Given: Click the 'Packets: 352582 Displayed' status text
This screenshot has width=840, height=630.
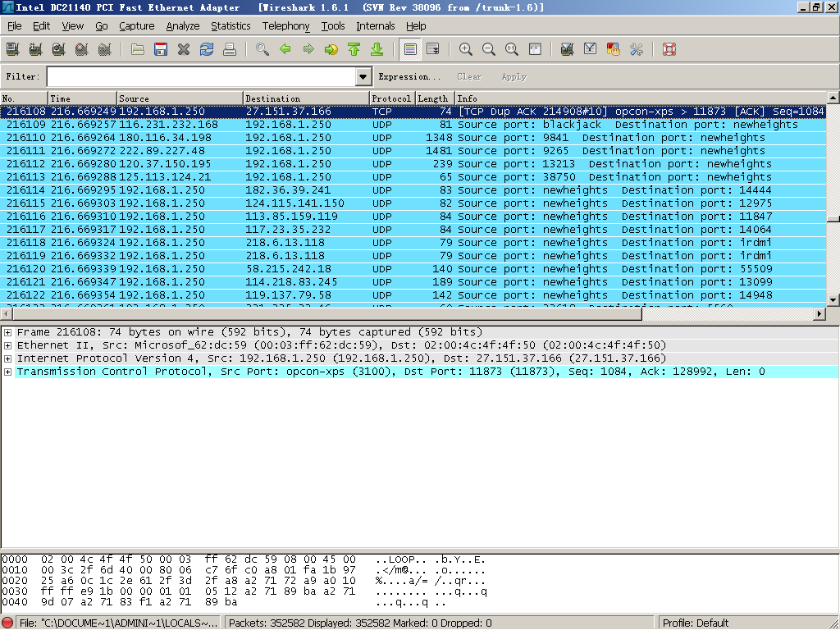Looking at the screenshot, I should pyautogui.click(x=360, y=623).
